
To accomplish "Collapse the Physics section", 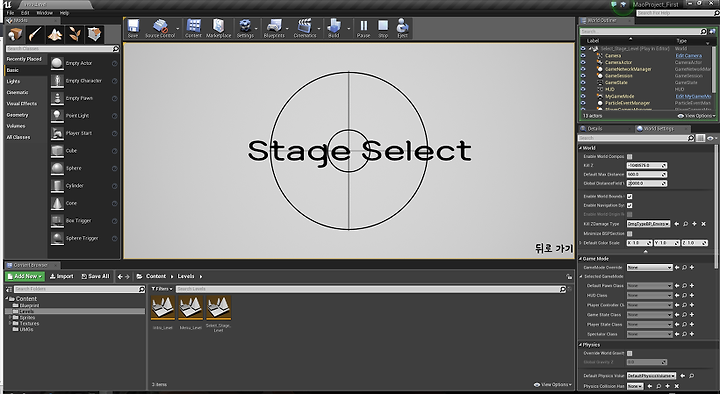I will click(x=580, y=344).
